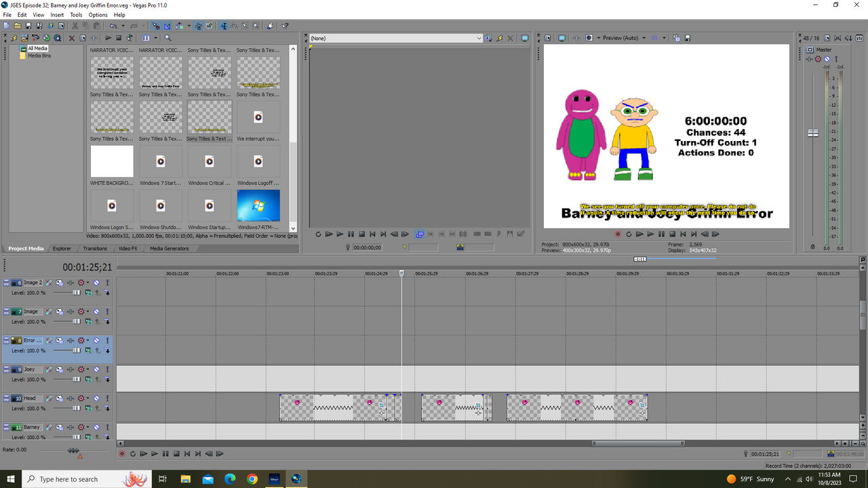
Task: Open the Insert menu
Action: (x=57, y=14)
